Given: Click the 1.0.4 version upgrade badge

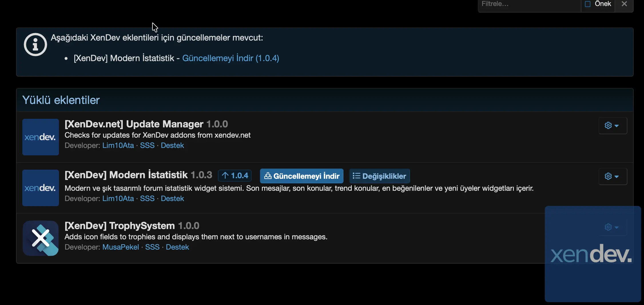Looking at the screenshot, I should [x=235, y=175].
